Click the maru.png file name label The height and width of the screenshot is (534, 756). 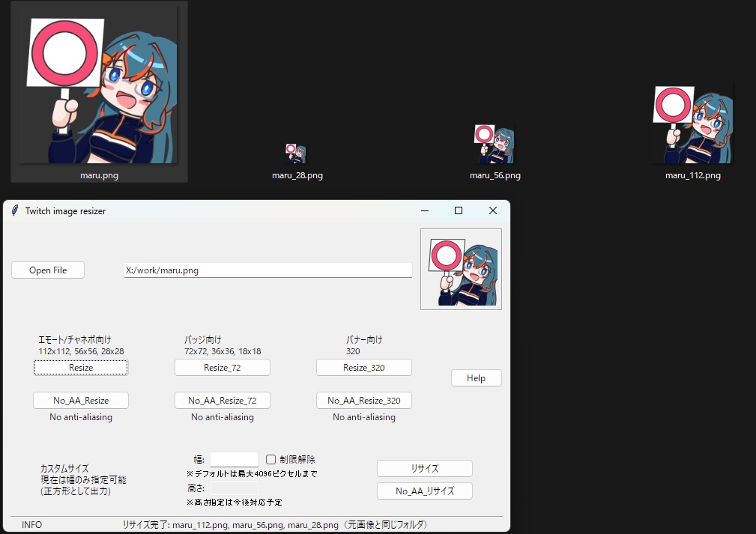99,175
